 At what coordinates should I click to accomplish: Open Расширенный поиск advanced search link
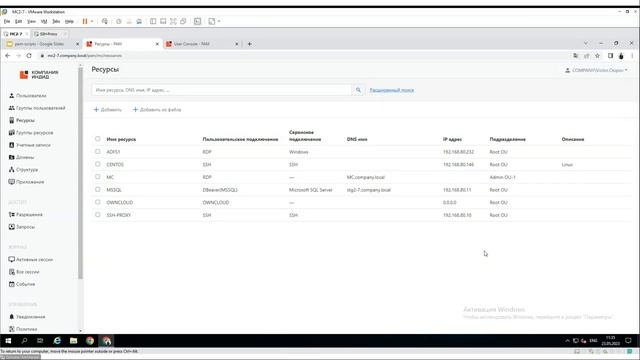tap(392, 90)
